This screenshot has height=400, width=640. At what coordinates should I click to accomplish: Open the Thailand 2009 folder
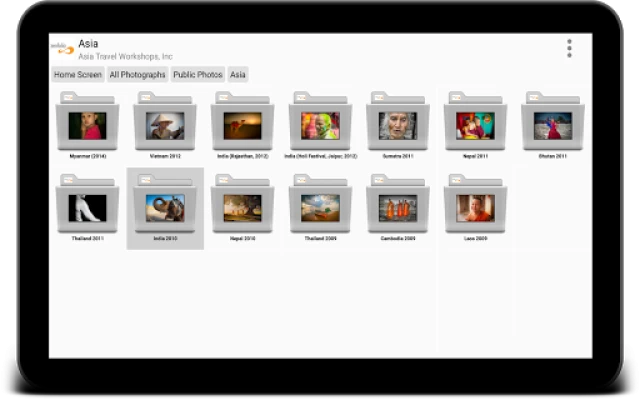(x=320, y=207)
